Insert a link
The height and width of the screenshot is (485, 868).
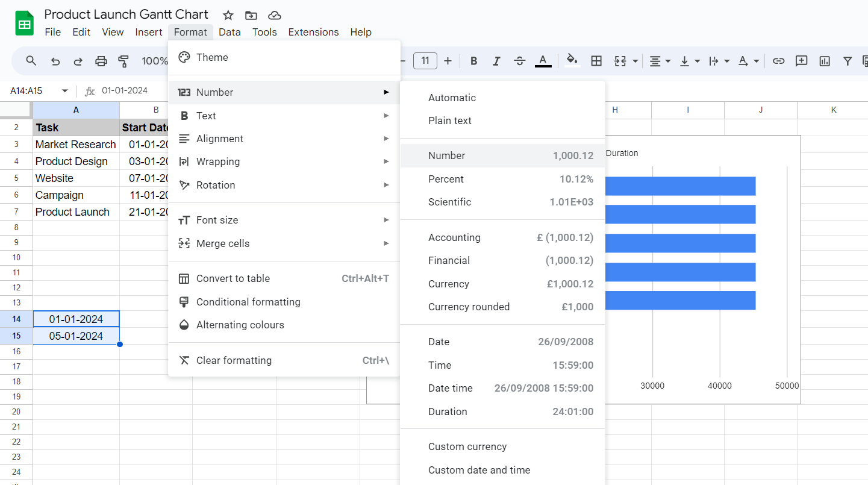pyautogui.click(x=778, y=61)
